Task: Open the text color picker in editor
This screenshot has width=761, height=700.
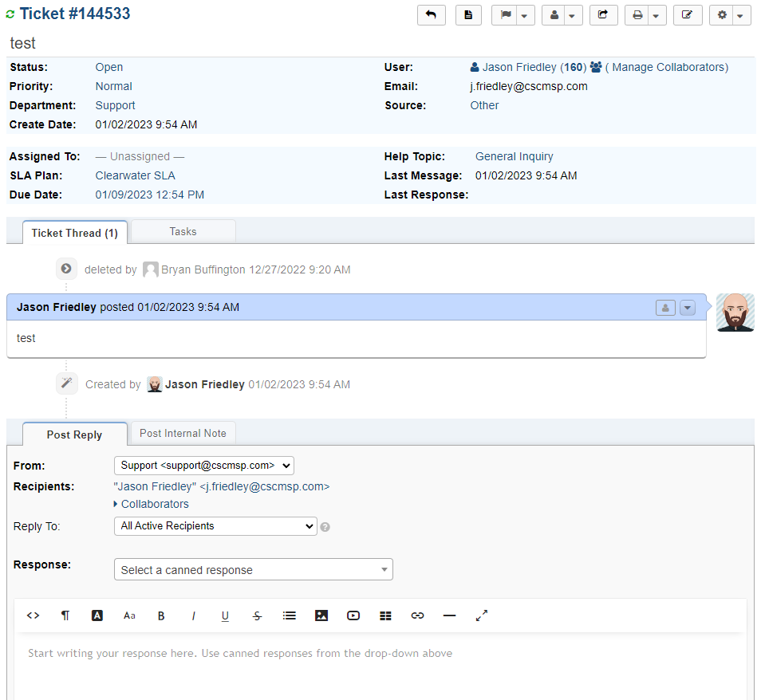Action: [x=97, y=615]
